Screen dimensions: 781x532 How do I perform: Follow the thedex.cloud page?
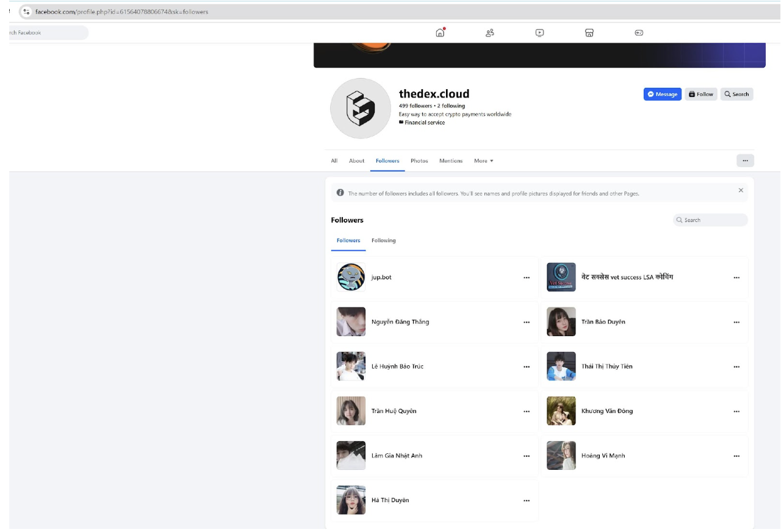tap(700, 94)
